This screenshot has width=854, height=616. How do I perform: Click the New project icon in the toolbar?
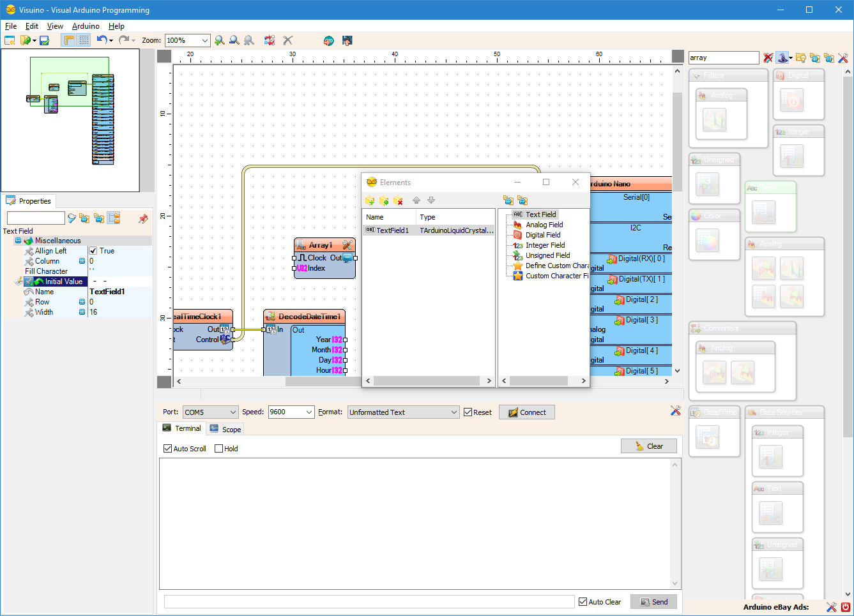tap(10, 40)
